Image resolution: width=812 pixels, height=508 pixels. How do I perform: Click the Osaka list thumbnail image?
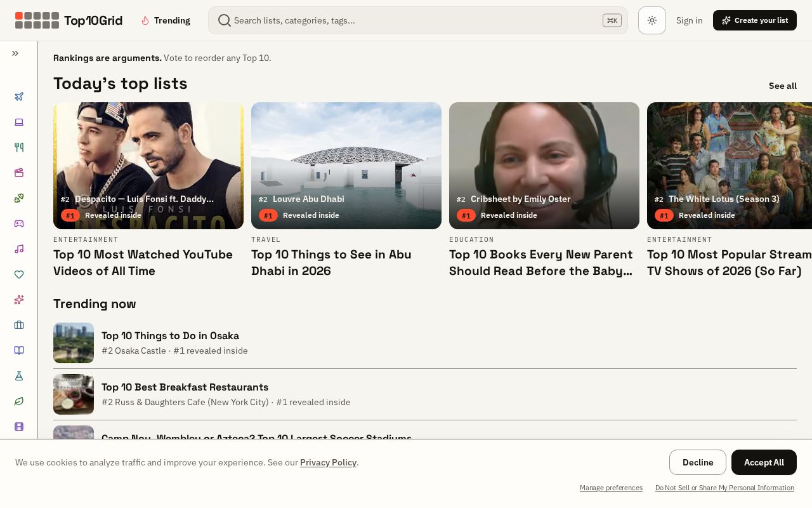[74, 343]
